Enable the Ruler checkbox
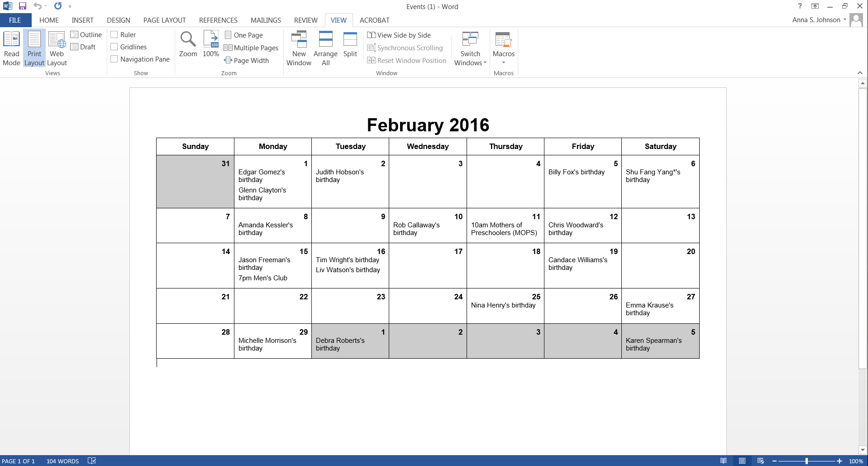The height and width of the screenshot is (466, 868). coord(114,34)
